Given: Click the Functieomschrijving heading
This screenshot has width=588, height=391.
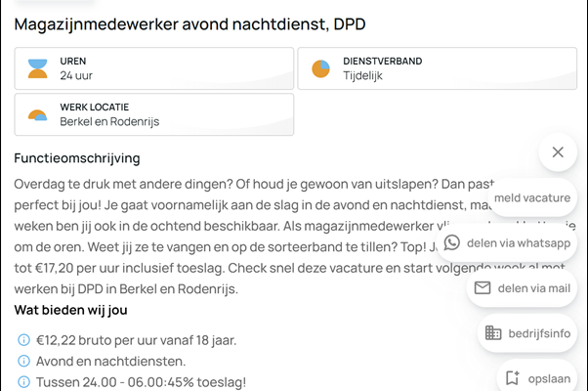Looking at the screenshot, I should click(77, 157).
